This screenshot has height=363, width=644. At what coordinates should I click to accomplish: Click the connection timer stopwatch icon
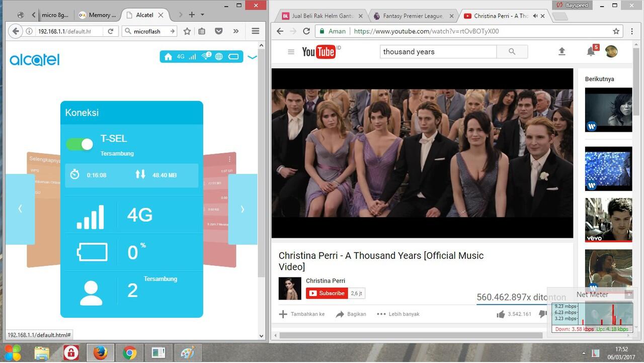click(75, 174)
